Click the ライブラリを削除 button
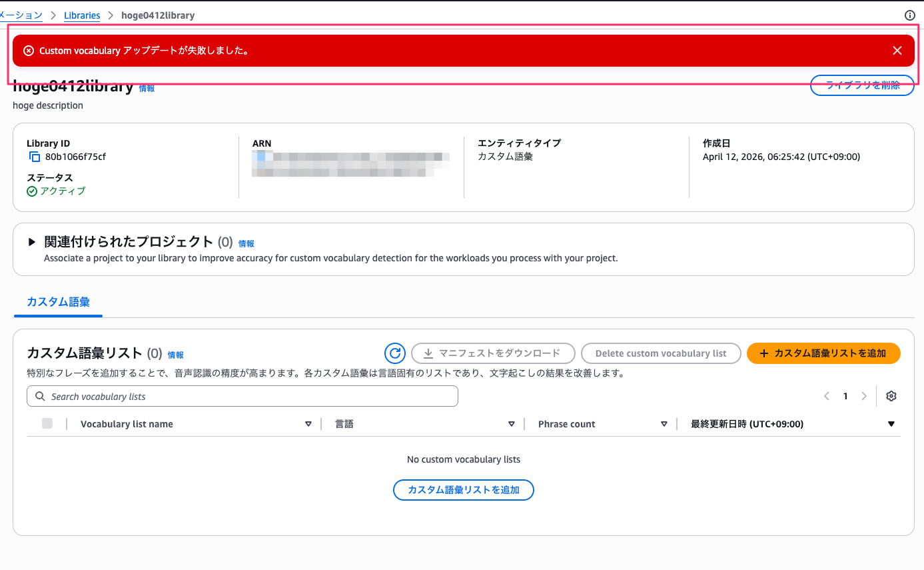This screenshot has height=570, width=924. [x=862, y=85]
